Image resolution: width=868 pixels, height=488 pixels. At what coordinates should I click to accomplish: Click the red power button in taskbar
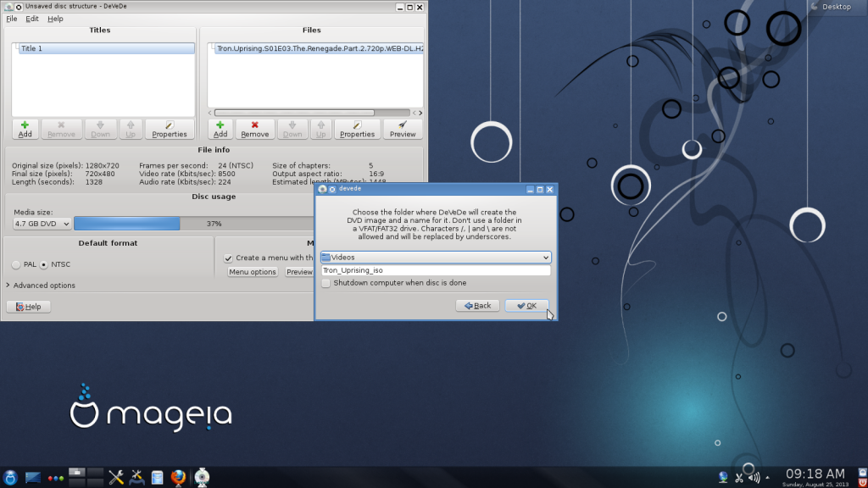(862, 482)
